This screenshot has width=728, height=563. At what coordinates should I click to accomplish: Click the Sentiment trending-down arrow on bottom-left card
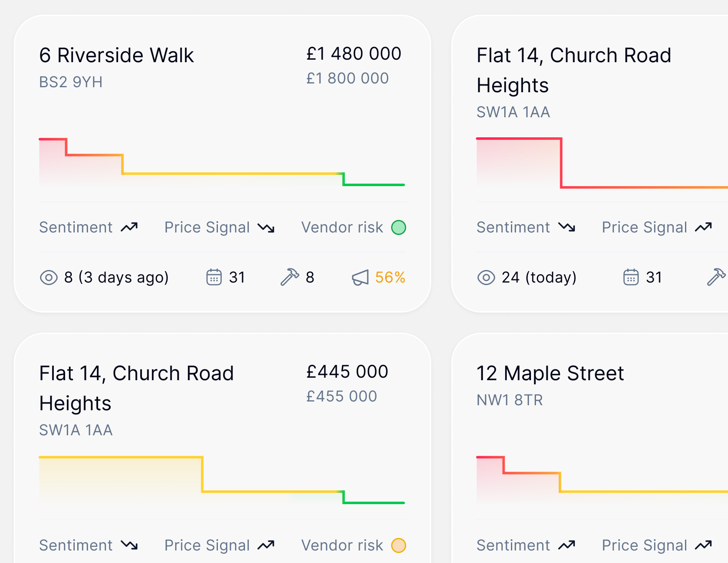coord(129,545)
